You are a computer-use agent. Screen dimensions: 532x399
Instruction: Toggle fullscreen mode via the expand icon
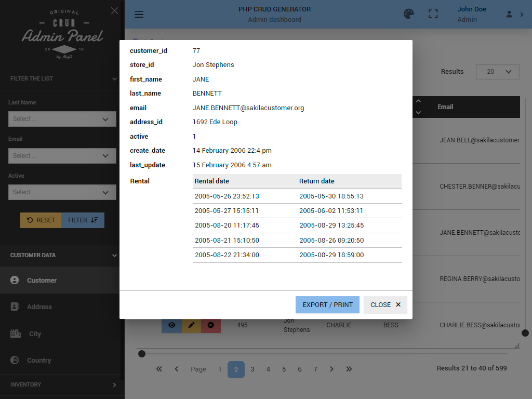433,14
